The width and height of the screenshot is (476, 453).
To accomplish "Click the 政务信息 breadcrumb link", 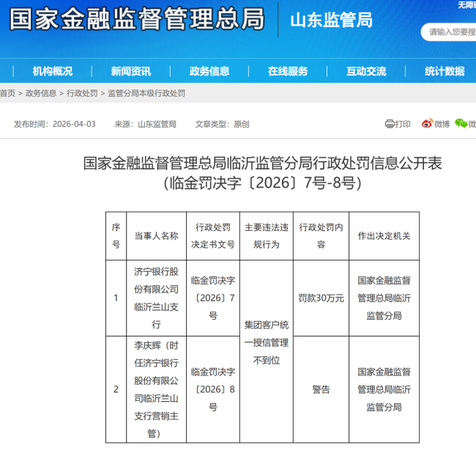I will [41, 93].
